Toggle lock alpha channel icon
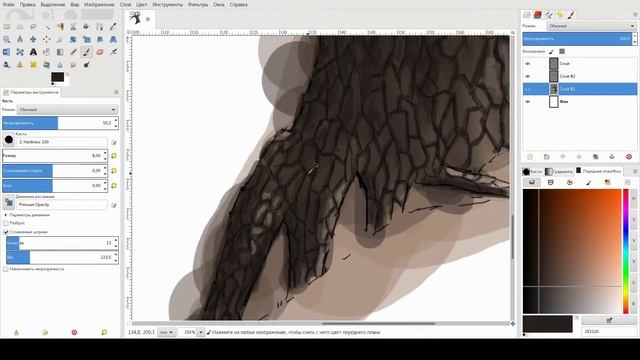Viewport: 640px width, 360px height. pos(562,51)
